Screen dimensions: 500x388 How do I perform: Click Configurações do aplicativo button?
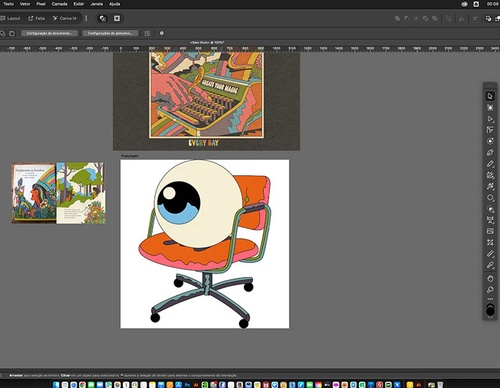tap(110, 33)
